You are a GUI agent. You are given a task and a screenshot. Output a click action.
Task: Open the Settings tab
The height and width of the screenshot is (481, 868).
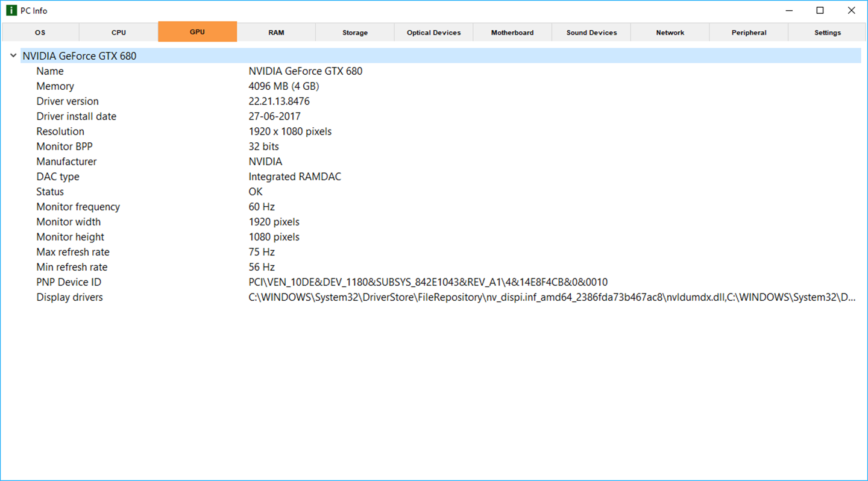click(828, 32)
